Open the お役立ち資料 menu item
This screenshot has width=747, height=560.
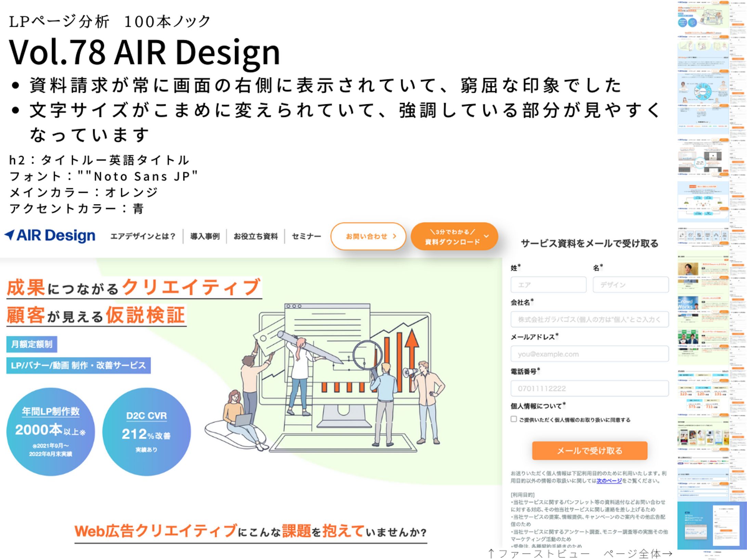[x=255, y=236]
